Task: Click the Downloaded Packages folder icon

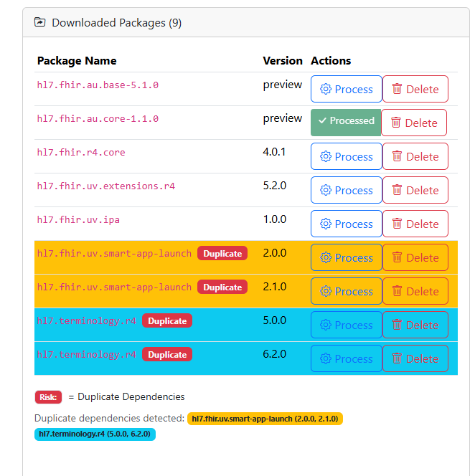Action: (39, 22)
